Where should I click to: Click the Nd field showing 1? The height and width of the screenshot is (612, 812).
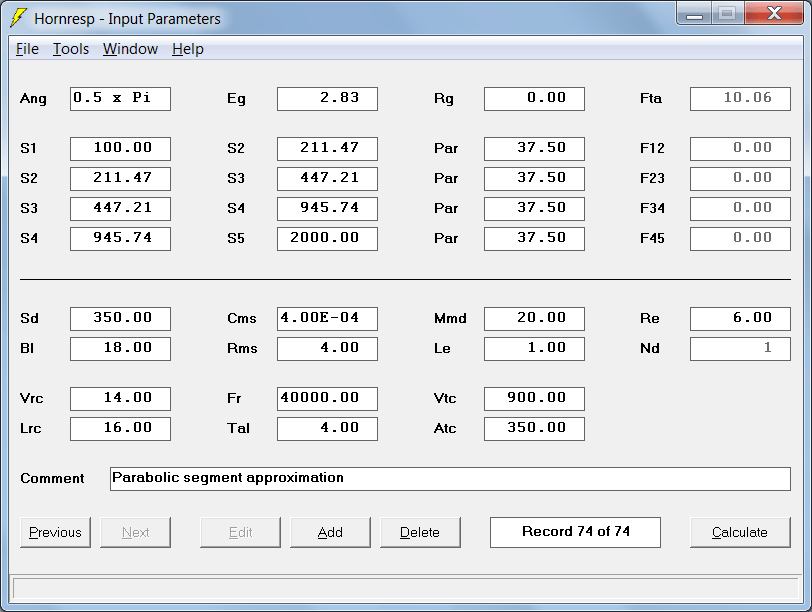(x=741, y=349)
